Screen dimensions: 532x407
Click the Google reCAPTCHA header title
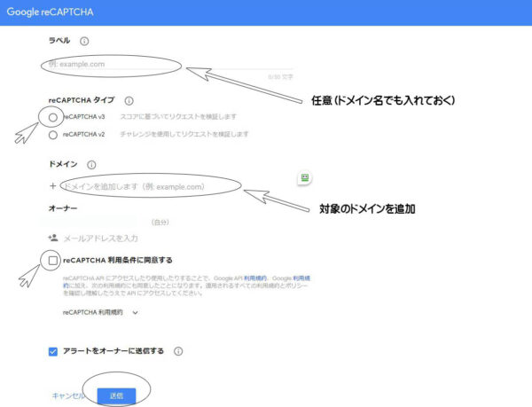[x=50, y=12]
